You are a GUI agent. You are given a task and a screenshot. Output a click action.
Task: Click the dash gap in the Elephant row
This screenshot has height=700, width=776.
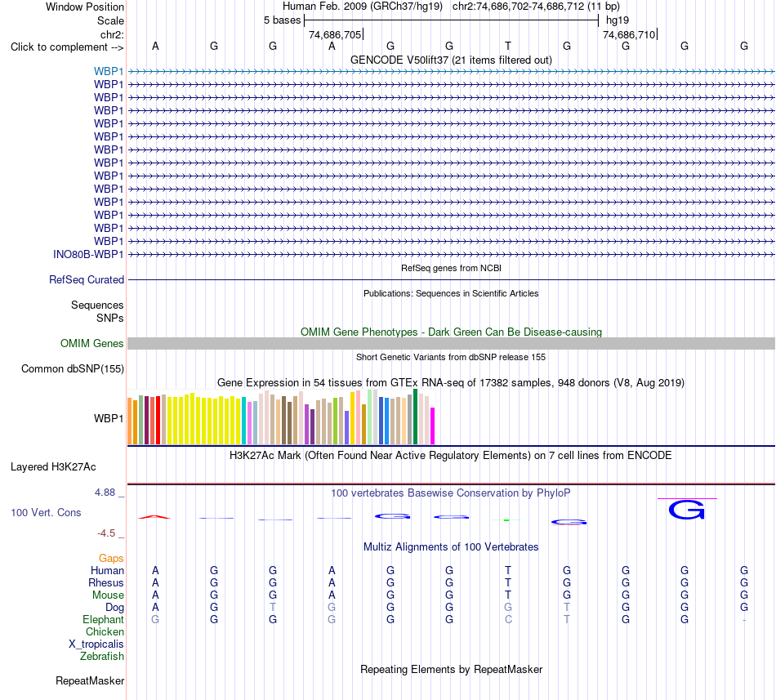coord(744,620)
